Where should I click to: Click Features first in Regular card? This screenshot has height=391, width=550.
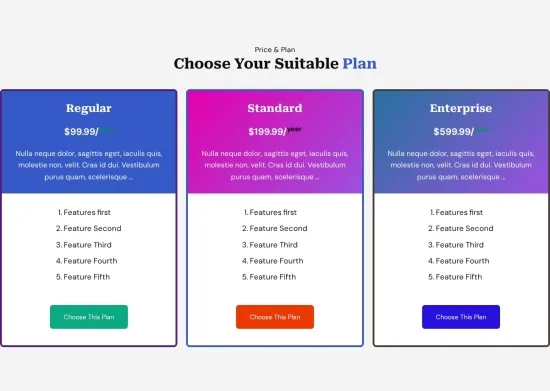pyautogui.click(x=84, y=213)
